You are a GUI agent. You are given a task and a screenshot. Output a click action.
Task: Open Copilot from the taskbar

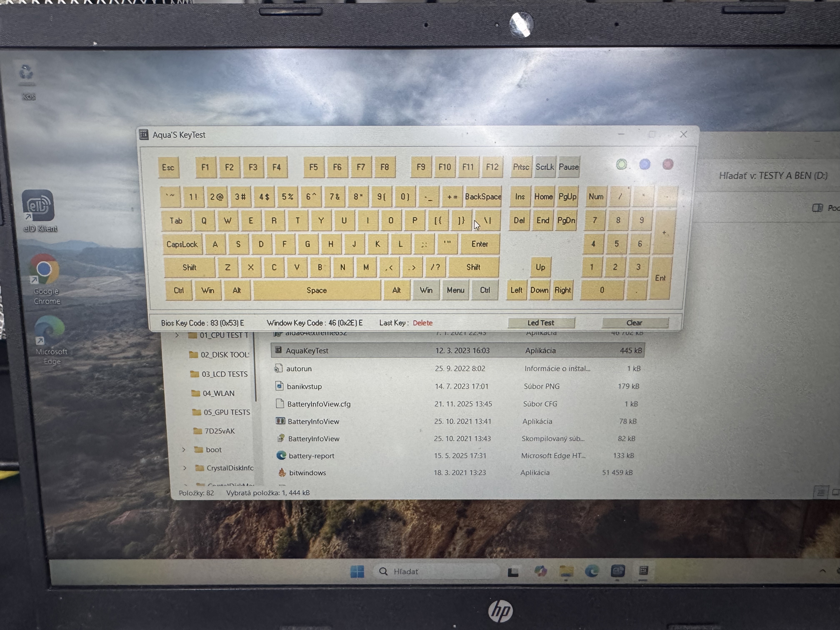click(x=540, y=571)
